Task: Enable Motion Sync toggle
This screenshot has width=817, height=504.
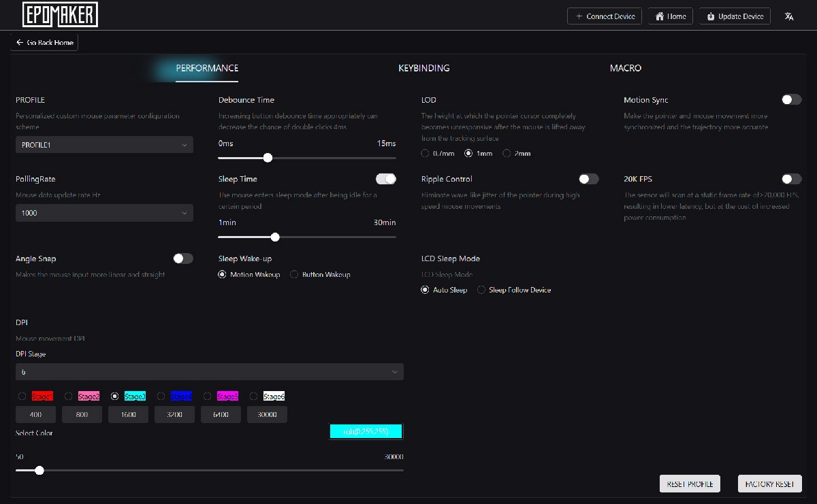Action: (791, 99)
